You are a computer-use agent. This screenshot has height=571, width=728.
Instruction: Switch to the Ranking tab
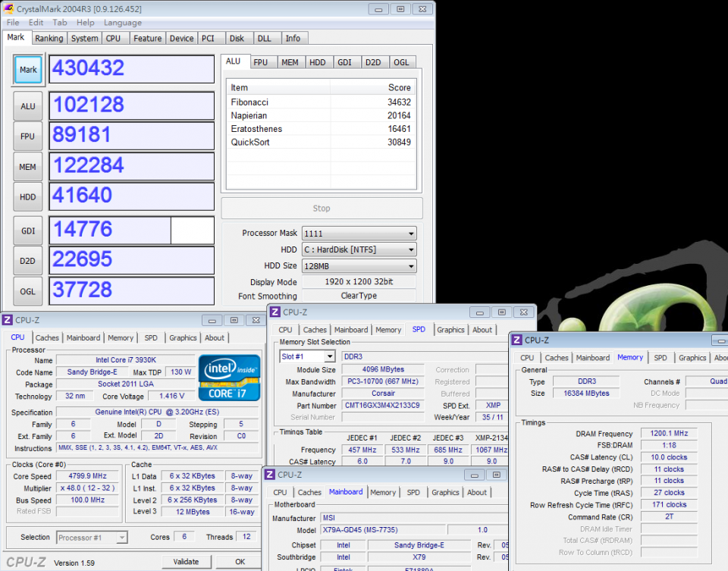pyautogui.click(x=49, y=37)
